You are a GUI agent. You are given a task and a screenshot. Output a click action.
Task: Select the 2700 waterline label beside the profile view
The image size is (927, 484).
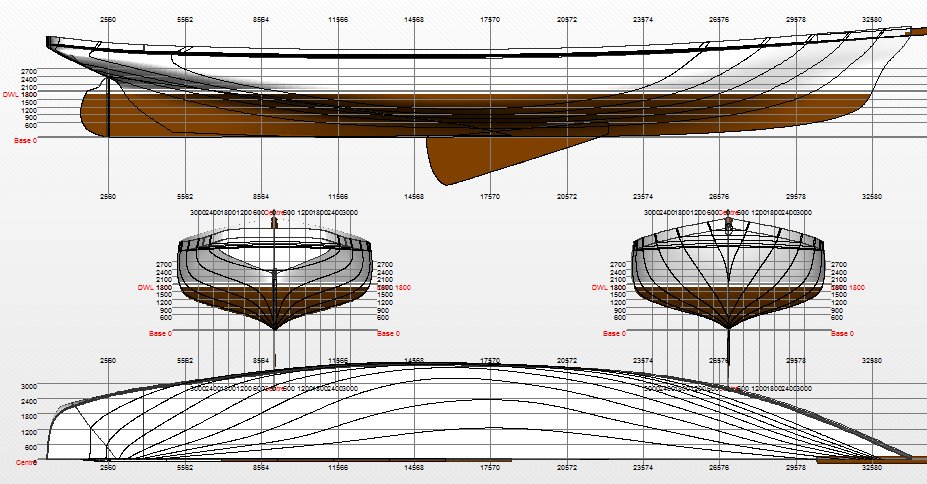29,72
